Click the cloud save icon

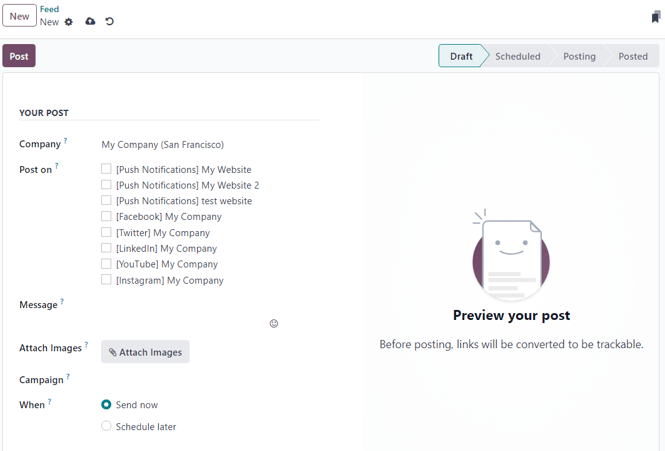point(90,22)
